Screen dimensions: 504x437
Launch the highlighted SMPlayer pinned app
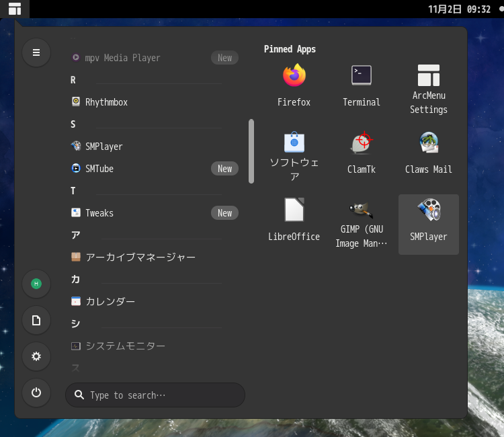(x=429, y=225)
